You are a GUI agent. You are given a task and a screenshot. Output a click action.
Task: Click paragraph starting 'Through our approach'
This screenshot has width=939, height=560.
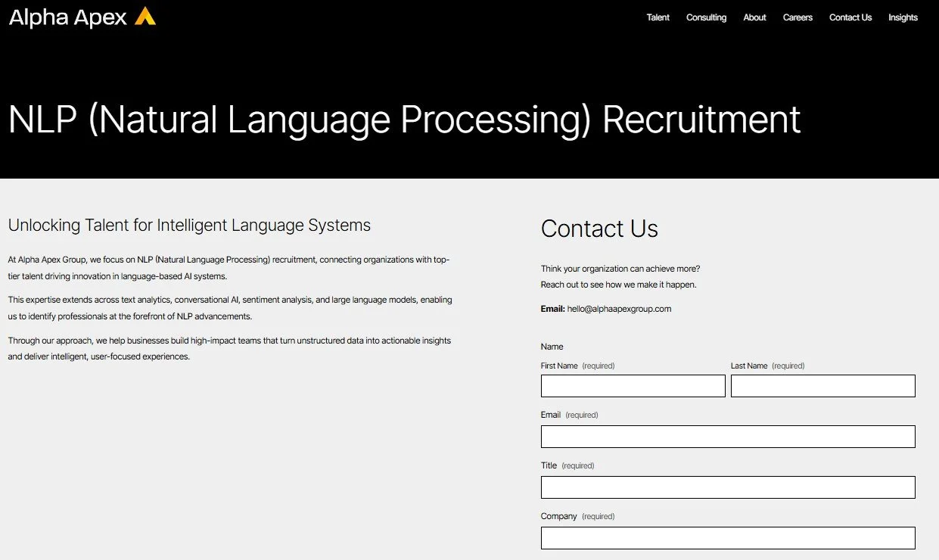pos(229,349)
